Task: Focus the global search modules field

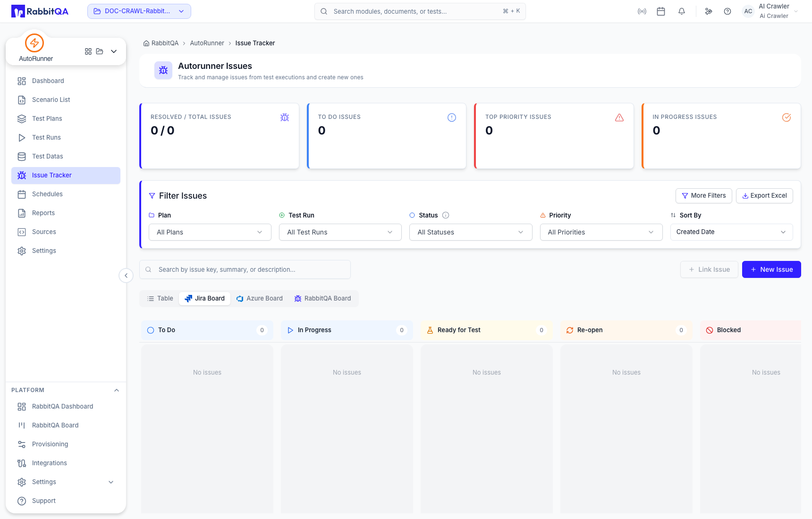Action: (x=420, y=11)
